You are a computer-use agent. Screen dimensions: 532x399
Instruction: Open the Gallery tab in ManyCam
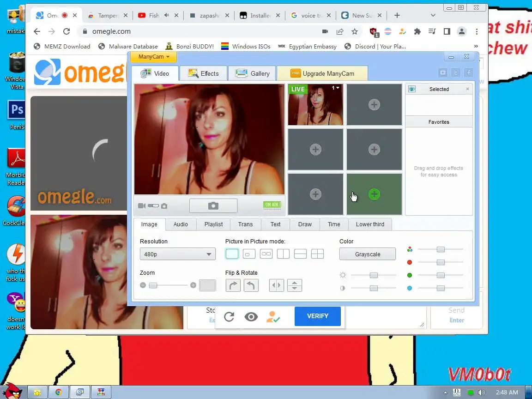pos(252,73)
